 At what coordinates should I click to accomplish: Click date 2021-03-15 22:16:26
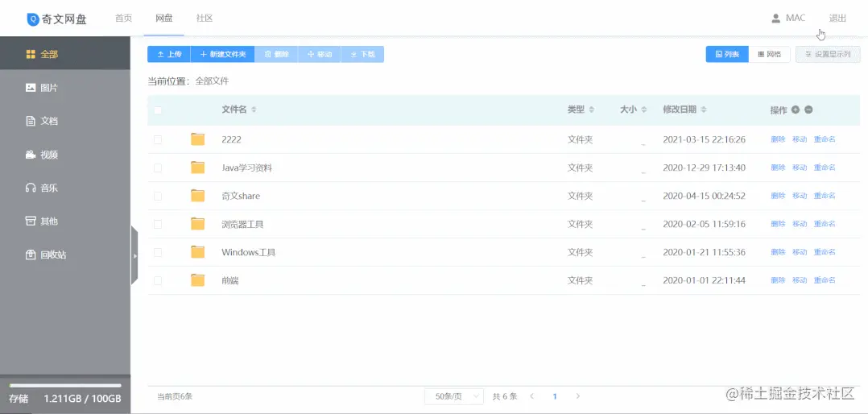pyautogui.click(x=704, y=139)
